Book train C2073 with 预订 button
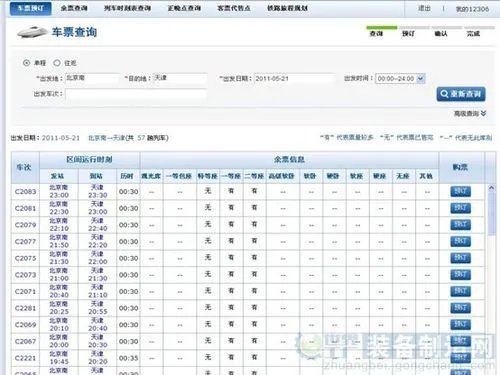 (x=460, y=275)
